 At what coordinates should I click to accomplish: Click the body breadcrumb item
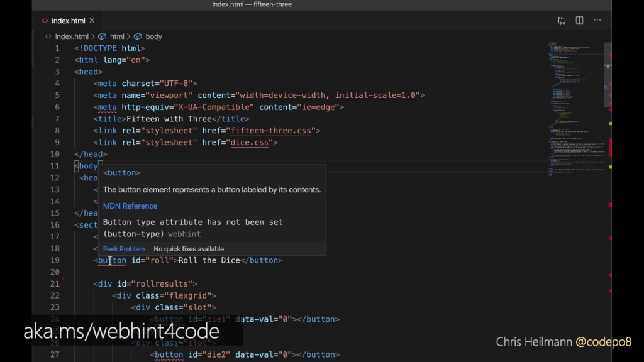pyautogui.click(x=153, y=36)
